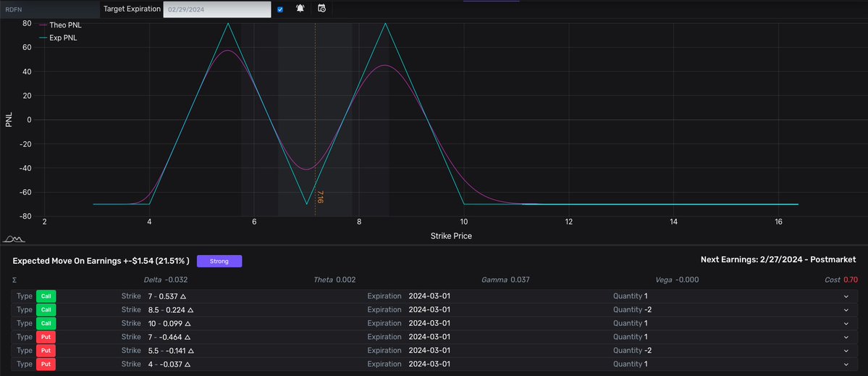Click Quantity -2 on Call 8.5 row
Image resolution: width=868 pixels, height=376 pixels.
(x=631, y=310)
